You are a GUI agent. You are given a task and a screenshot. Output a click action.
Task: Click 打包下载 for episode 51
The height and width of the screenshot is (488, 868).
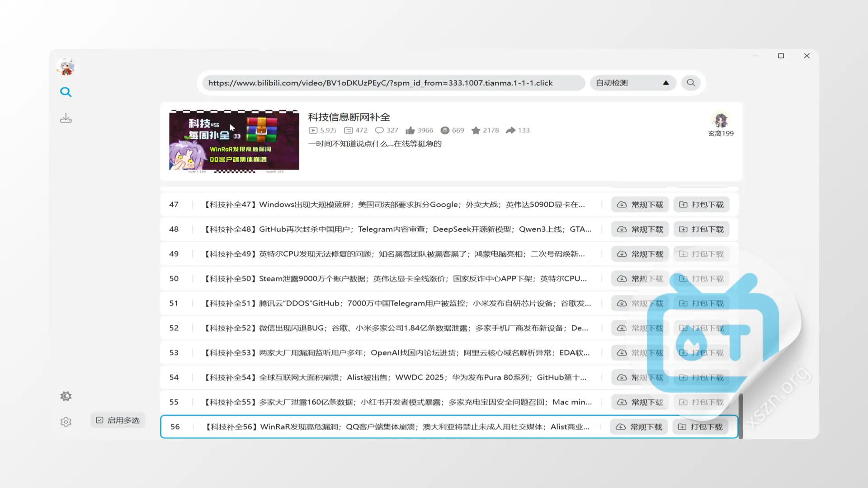(x=701, y=304)
